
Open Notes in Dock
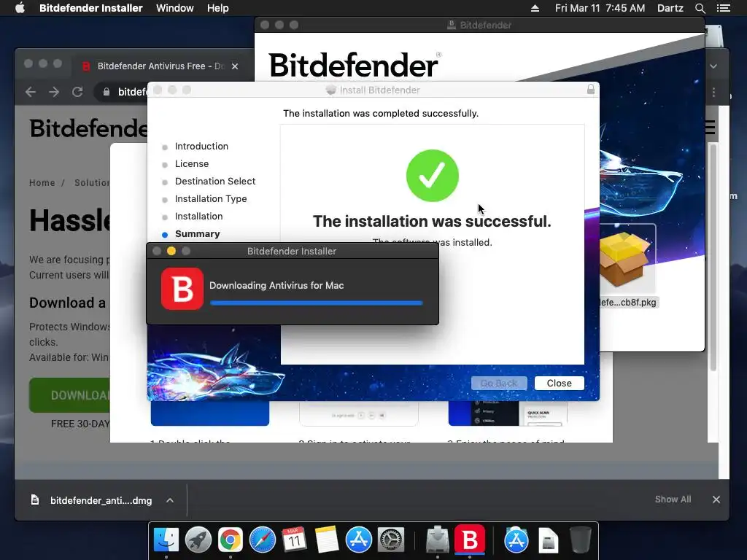(x=327, y=540)
